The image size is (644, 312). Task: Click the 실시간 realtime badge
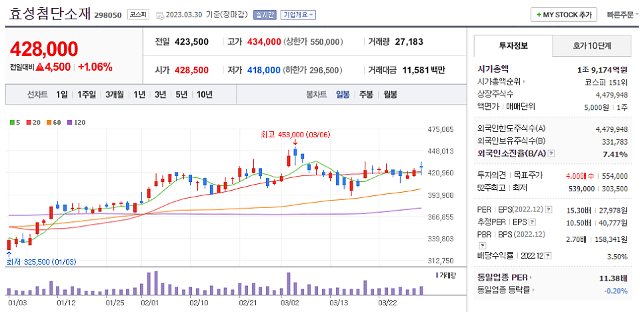pyautogui.click(x=265, y=15)
